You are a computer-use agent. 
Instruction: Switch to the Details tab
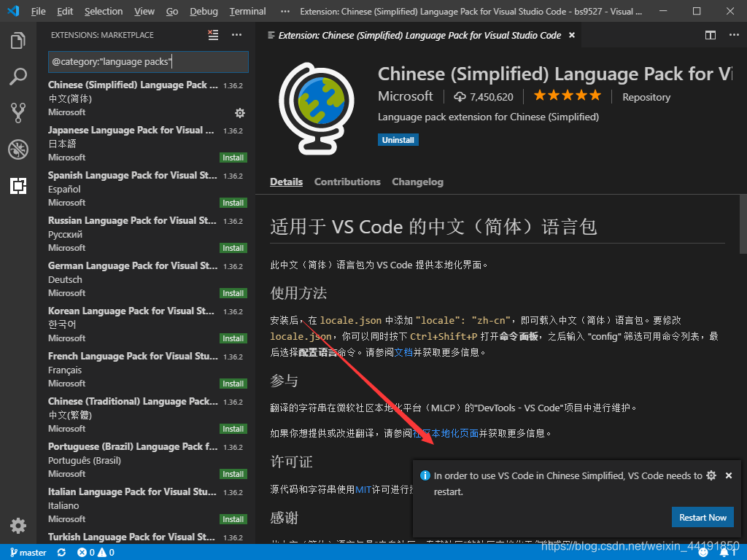point(286,182)
